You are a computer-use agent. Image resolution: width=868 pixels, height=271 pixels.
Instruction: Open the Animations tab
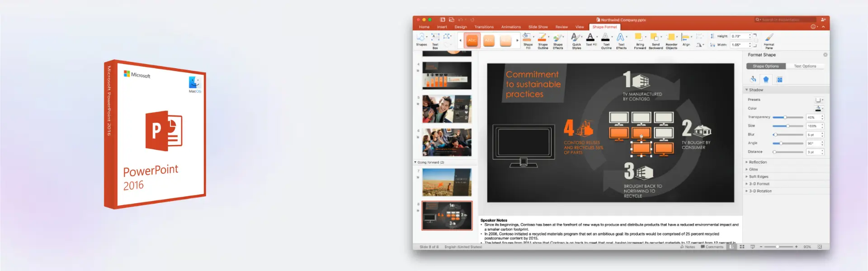(x=511, y=27)
